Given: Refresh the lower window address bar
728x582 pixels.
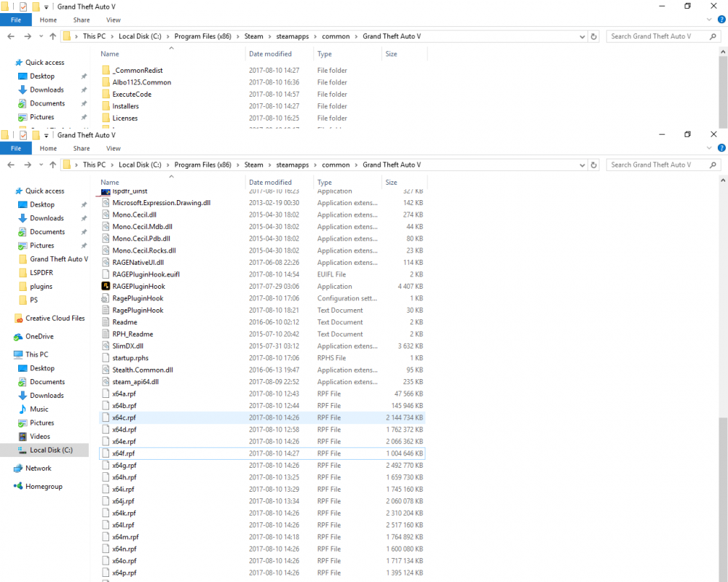Looking at the screenshot, I should pos(594,164).
